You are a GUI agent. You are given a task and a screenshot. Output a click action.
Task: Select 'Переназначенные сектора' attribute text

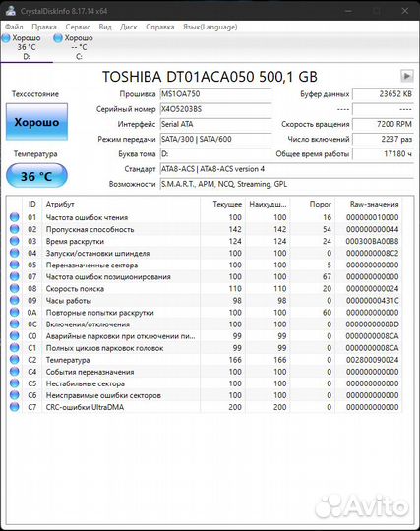coord(91,265)
